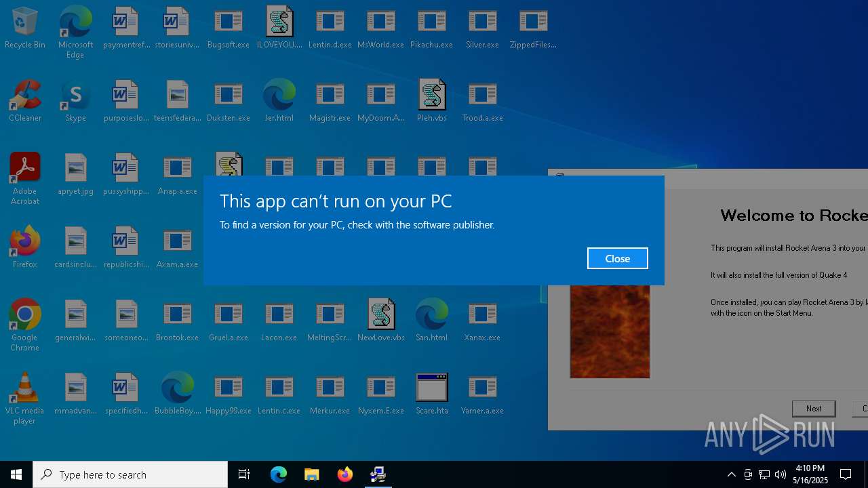Select Google Chrome desktop shortcut

[25, 325]
